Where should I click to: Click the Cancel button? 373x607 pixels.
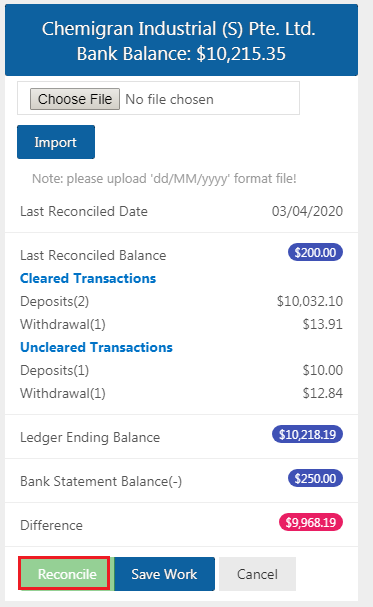[257, 574]
